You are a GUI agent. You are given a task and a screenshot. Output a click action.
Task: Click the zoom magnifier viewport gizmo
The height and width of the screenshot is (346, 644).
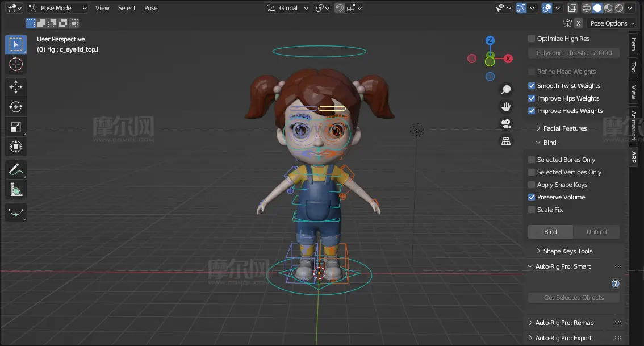[x=506, y=90]
